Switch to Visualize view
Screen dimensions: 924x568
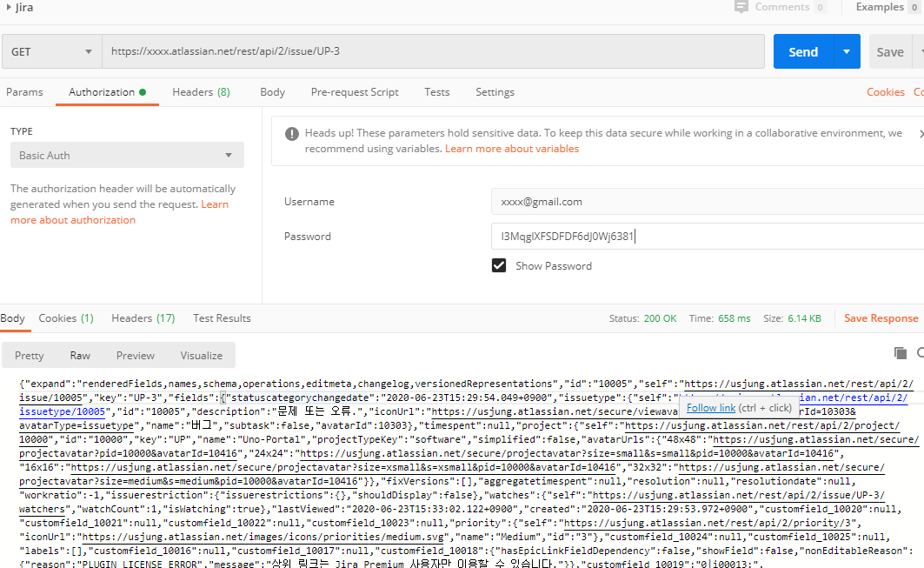coord(202,356)
